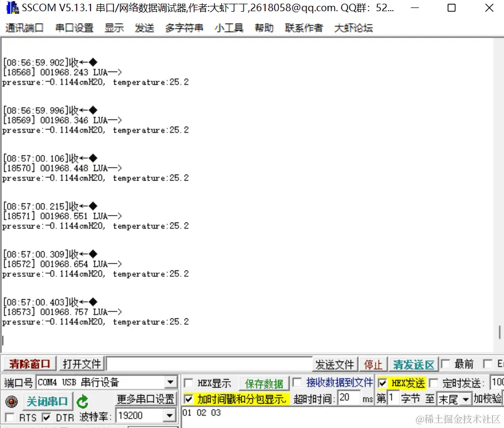The width and height of the screenshot is (504, 428).
Task: Open the 多字符串 menu
Action: tap(184, 28)
